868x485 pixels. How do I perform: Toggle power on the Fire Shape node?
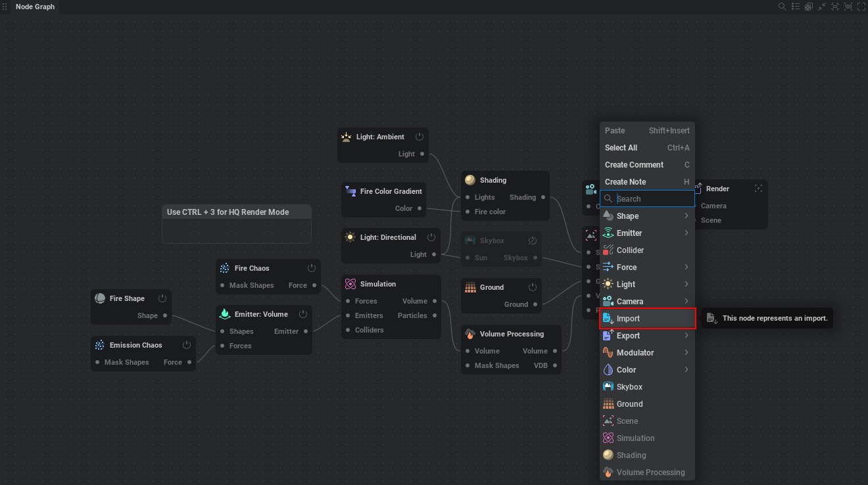coord(162,298)
